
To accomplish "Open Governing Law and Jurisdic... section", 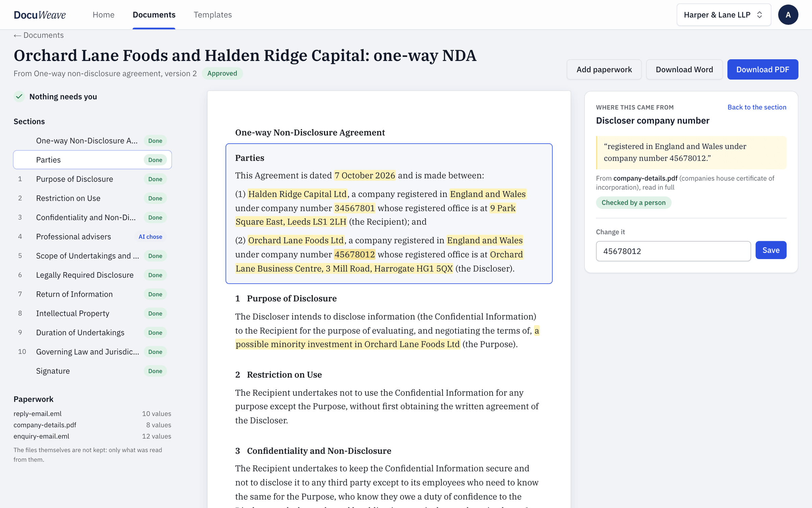I will click(92, 352).
